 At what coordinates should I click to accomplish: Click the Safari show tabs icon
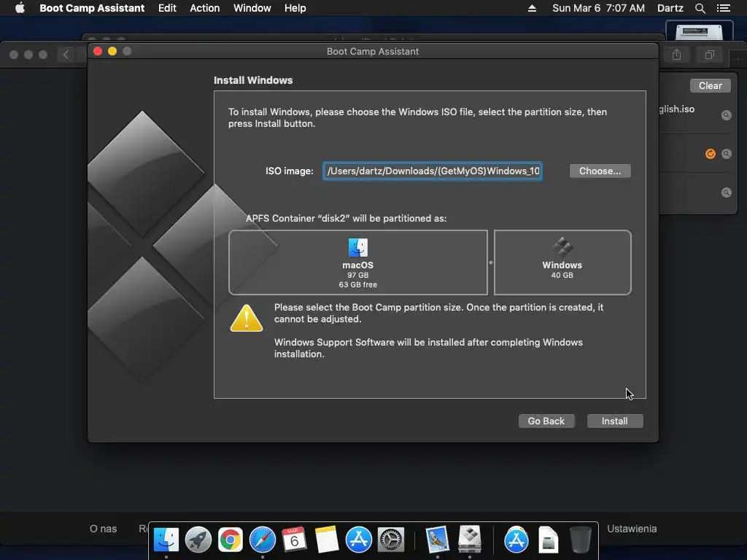pyautogui.click(x=709, y=55)
